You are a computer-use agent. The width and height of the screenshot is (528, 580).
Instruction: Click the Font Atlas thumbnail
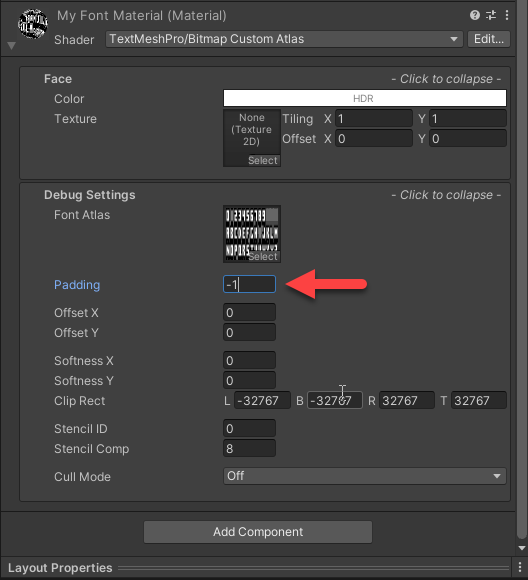point(252,234)
